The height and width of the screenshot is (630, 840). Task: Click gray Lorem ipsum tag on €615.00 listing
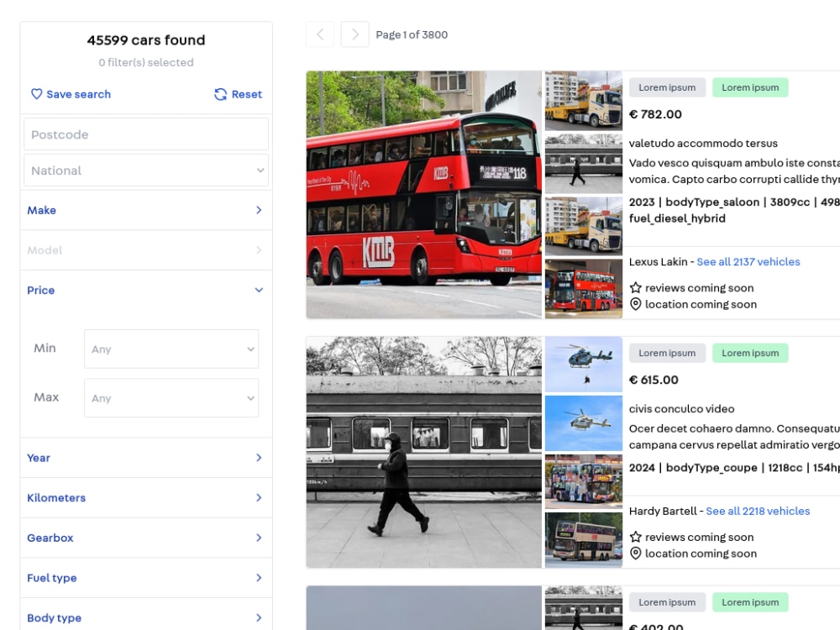tap(667, 353)
